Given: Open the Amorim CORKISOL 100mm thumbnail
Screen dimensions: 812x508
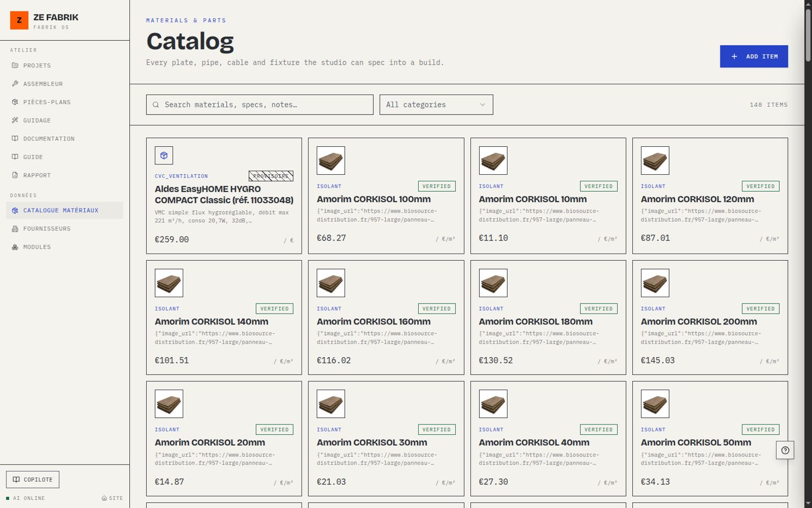Looking at the screenshot, I should [331, 161].
